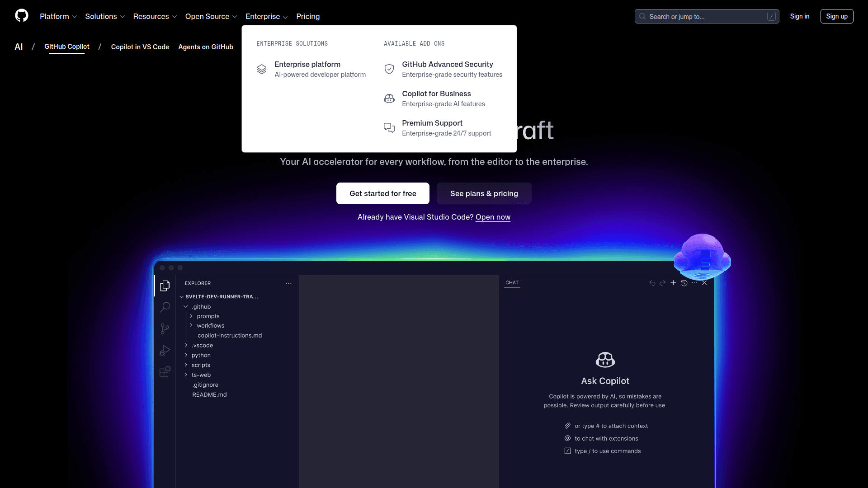Open the Extensions icon in the activity bar

coord(165,372)
